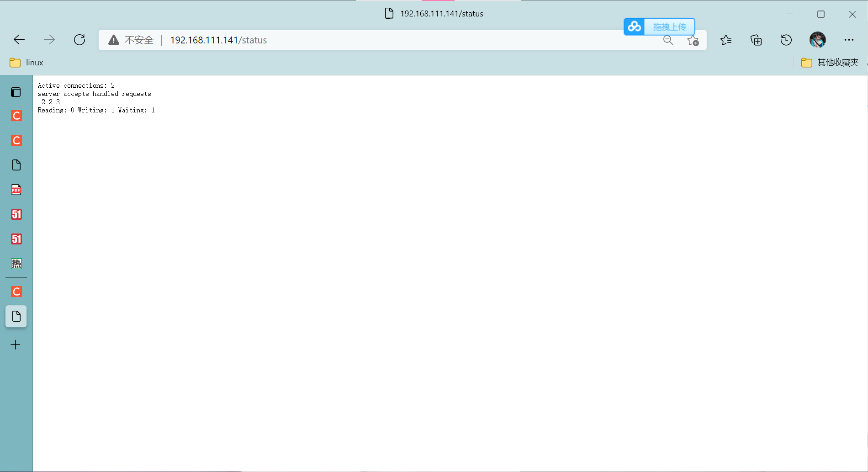Open the favorites list icon
Viewport: 868px width, 472px height.
[726, 40]
